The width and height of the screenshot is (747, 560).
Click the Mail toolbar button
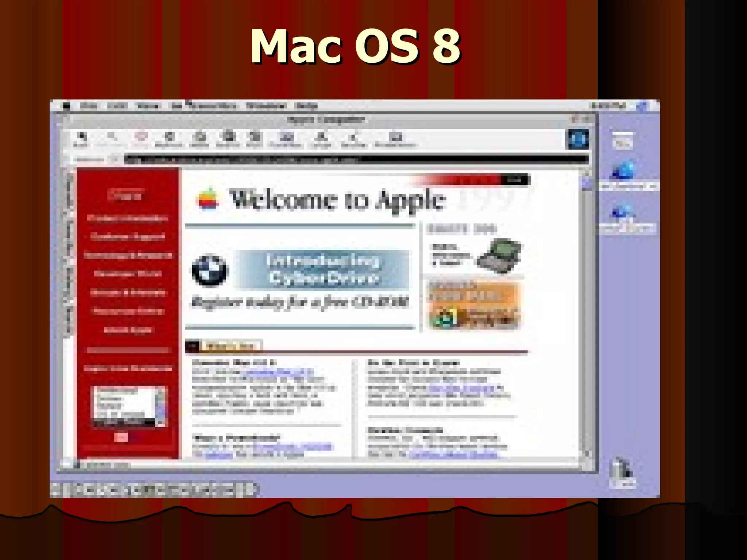pyautogui.click(x=254, y=140)
